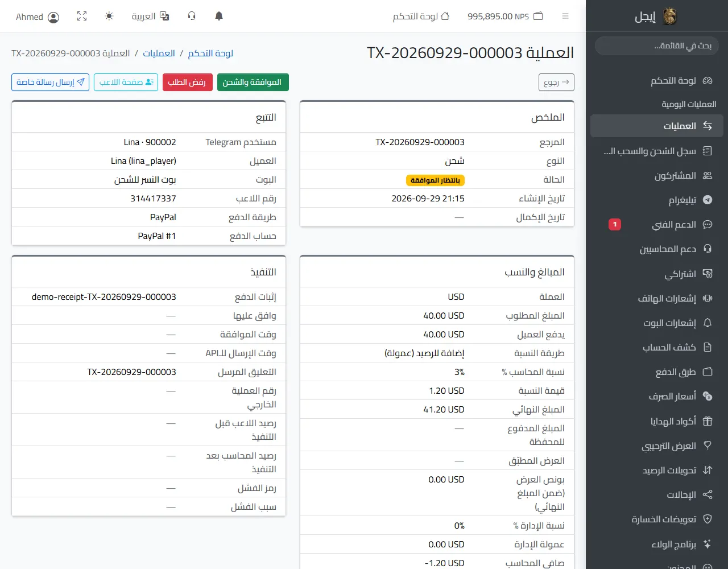Toggle the sidebar hamburger menu icon
728x569 pixels.
click(565, 17)
